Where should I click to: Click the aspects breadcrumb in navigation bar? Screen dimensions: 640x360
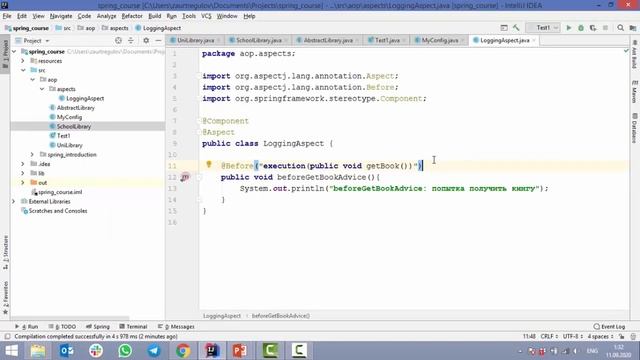pos(115,28)
